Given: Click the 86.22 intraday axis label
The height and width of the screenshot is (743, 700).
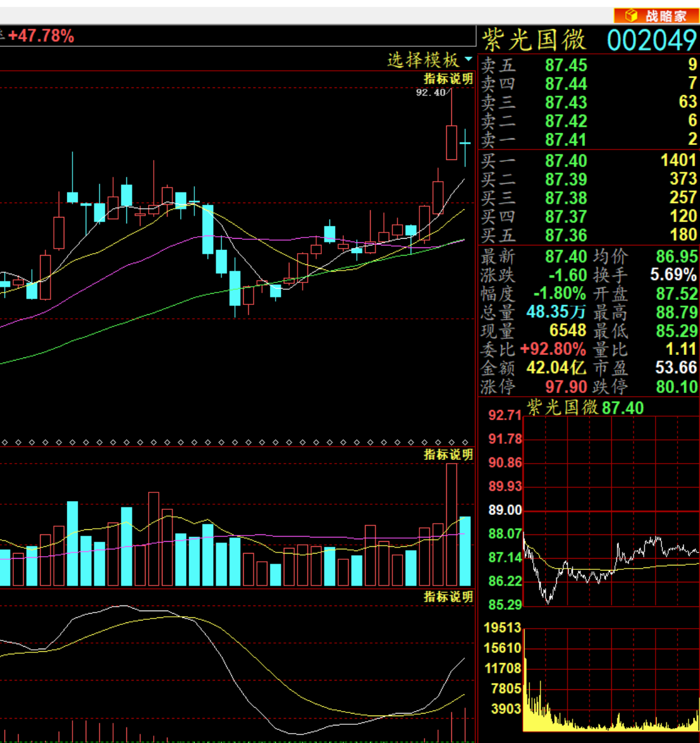Looking at the screenshot, I should (505, 581).
